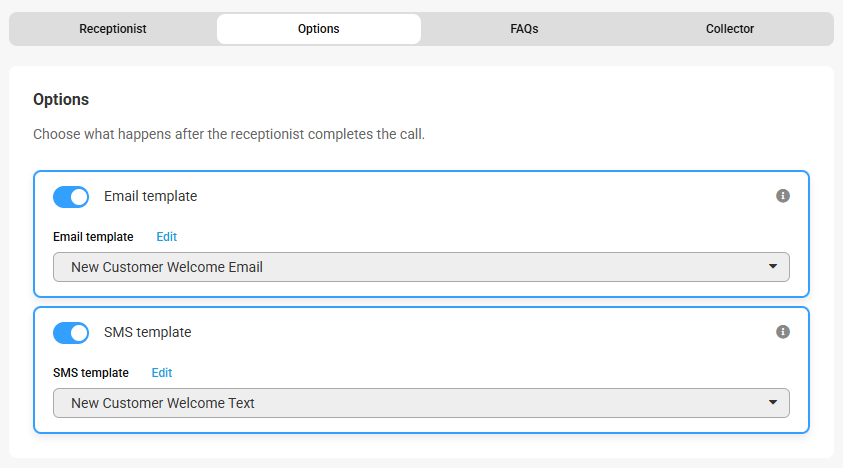
Task: Click the info icon in SMS template card
Action: point(783,332)
